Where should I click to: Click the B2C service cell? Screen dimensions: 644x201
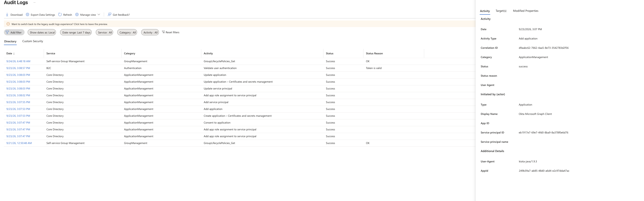click(49, 68)
